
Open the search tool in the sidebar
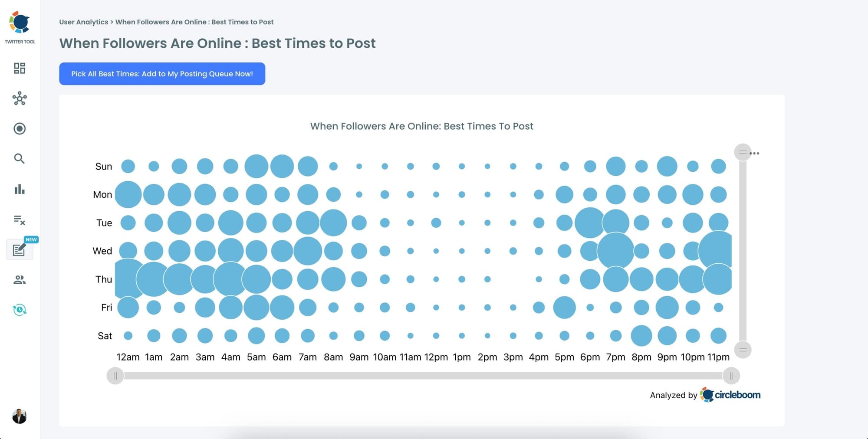[x=19, y=159]
